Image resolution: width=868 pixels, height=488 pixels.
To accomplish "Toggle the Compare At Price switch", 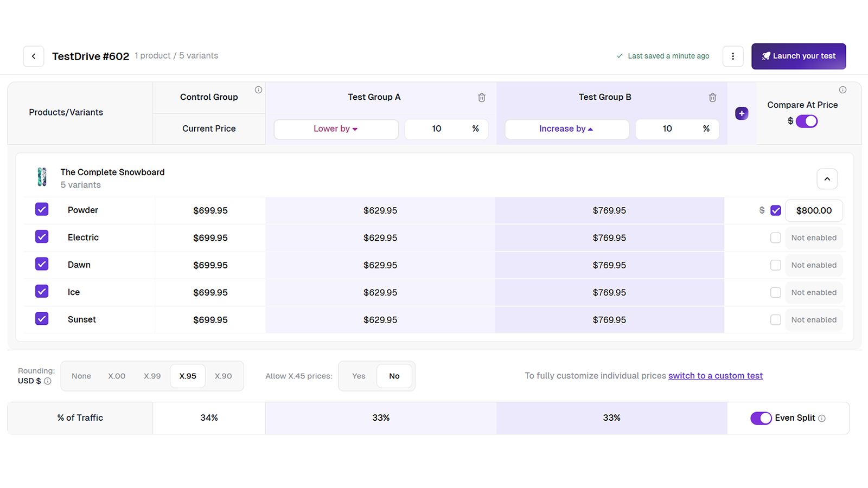I will click(807, 121).
